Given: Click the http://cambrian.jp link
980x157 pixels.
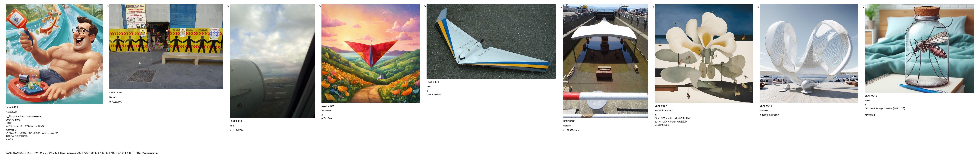Looking at the screenshot, I should point(146,153).
